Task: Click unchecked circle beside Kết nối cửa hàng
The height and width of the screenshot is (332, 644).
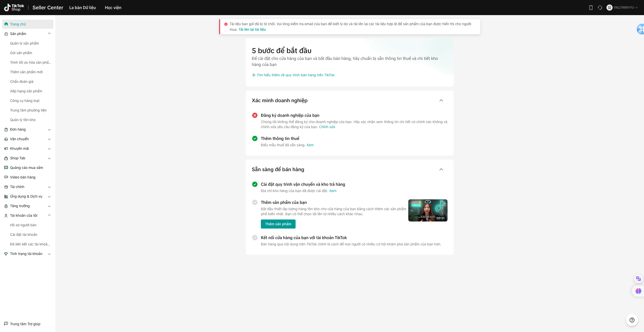Action: [x=255, y=238]
